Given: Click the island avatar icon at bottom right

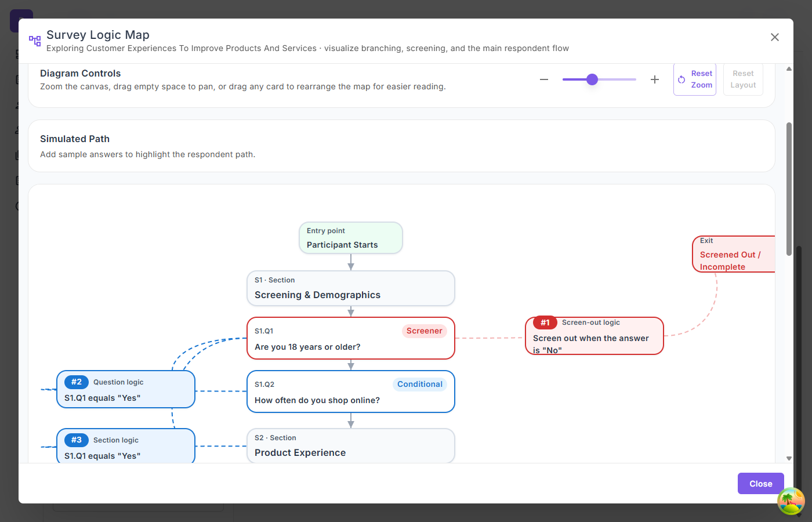Looking at the screenshot, I should click(791, 501).
